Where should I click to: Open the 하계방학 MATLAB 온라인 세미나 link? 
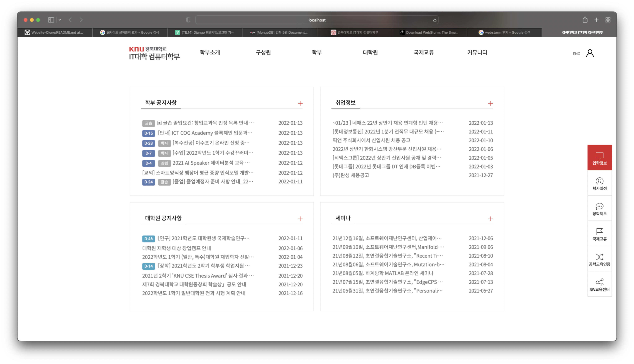[x=383, y=273]
